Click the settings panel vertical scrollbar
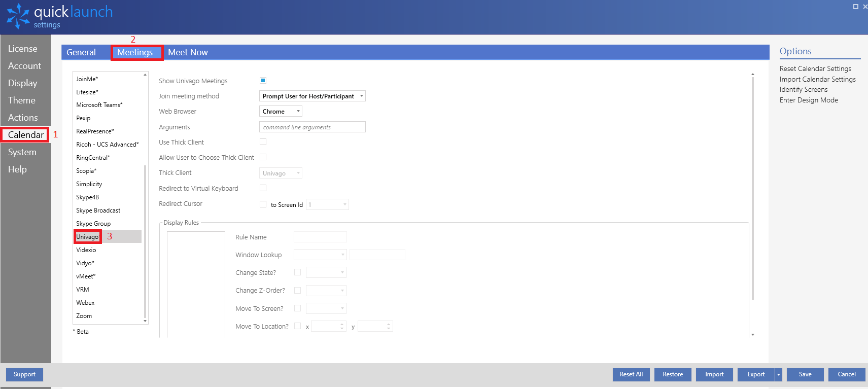 [753, 188]
